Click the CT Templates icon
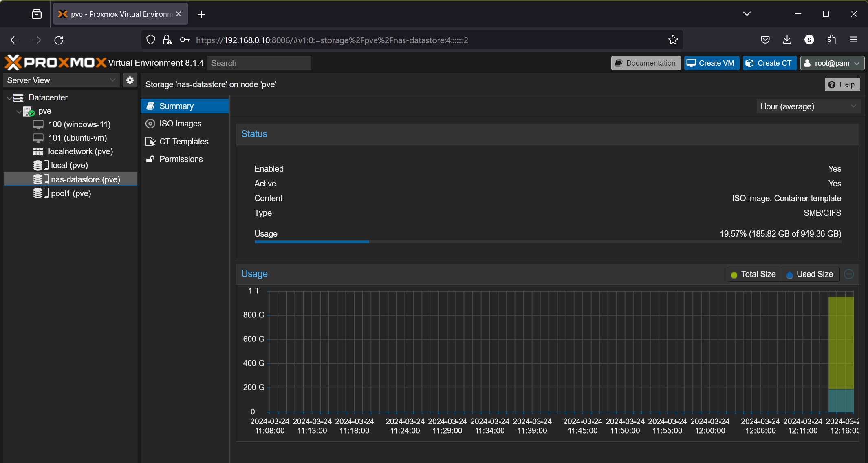Image resolution: width=868 pixels, height=463 pixels. coord(151,142)
